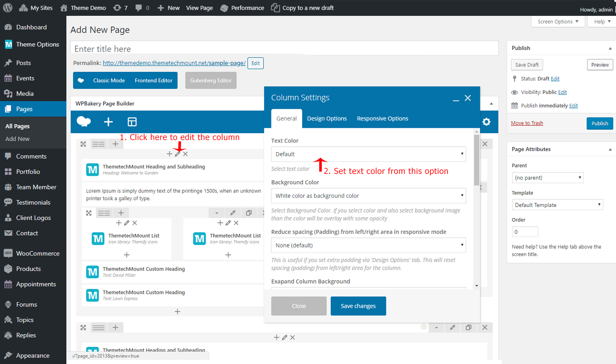The height and width of the screenshot is (364, 616).
Task: Click the pencil icon to edit column
Action: pyautogui.click(x=177, y=154)
